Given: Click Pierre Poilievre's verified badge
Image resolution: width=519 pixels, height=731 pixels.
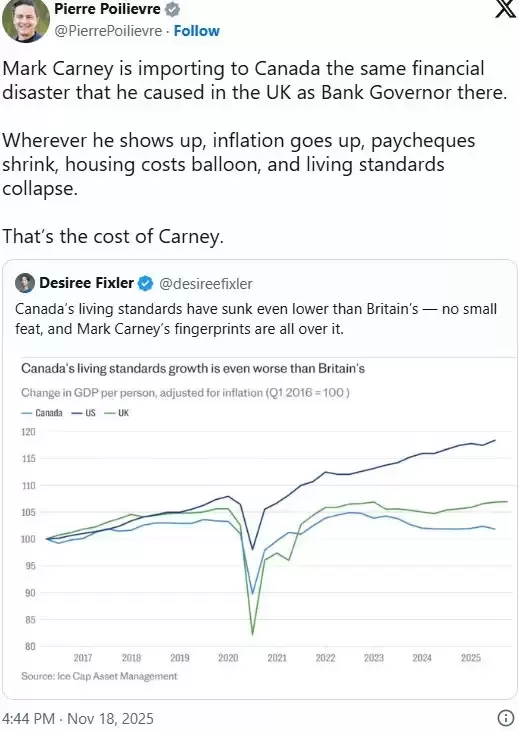Looking at the screenshot, I should click(173, 9).
